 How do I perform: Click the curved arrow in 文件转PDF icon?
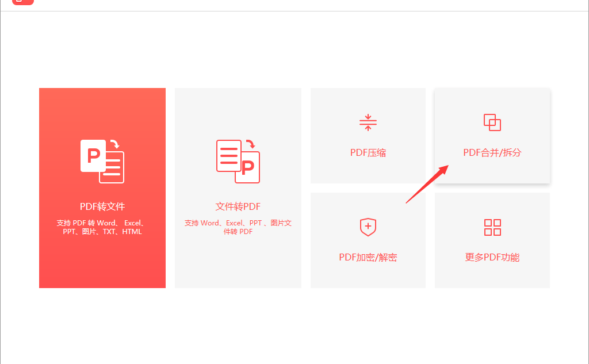[x=251, y=144]
